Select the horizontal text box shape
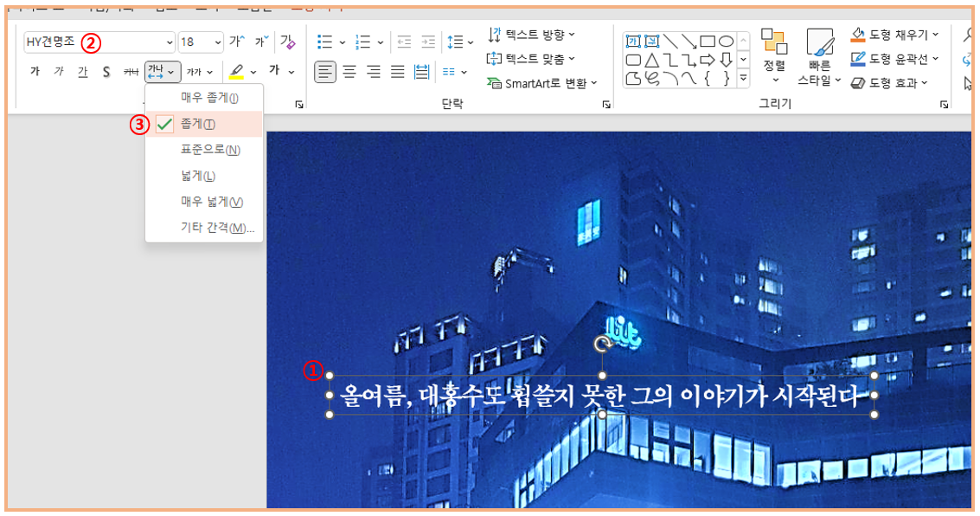The image size is (980, 516). [x=633, y=42]
